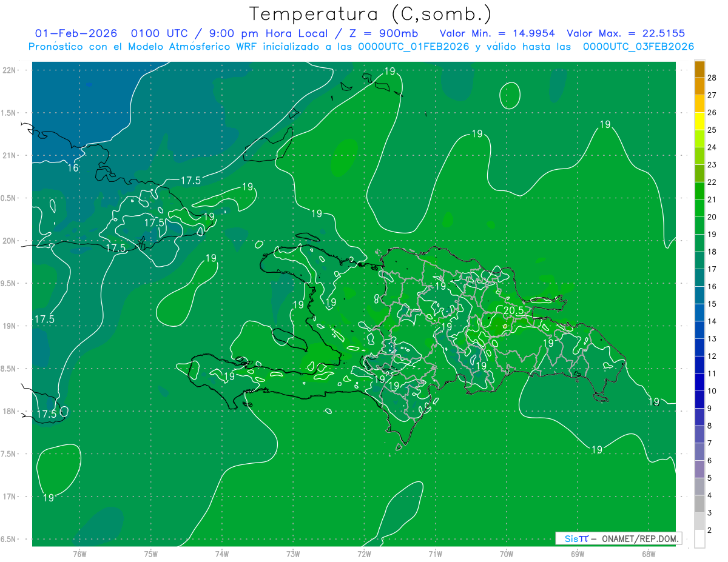728x562 pixels.
Task: Click the "20.5" contour label on map
Action: click(514, 310)
